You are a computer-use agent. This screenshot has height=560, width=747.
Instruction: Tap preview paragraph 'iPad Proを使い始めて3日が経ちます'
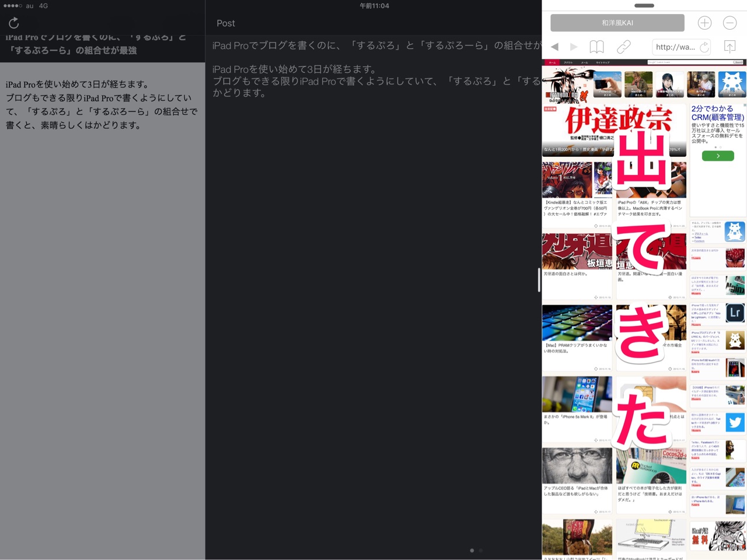78,84
